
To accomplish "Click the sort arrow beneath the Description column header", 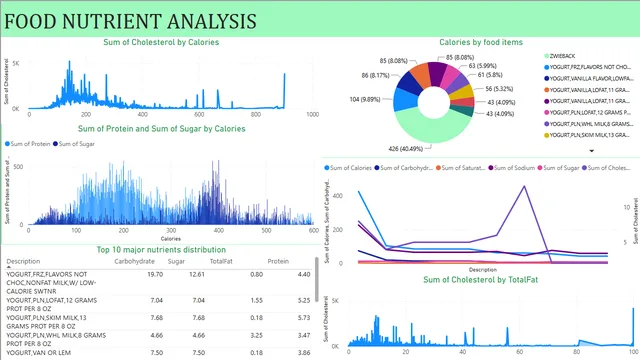I will pos(9,267).
